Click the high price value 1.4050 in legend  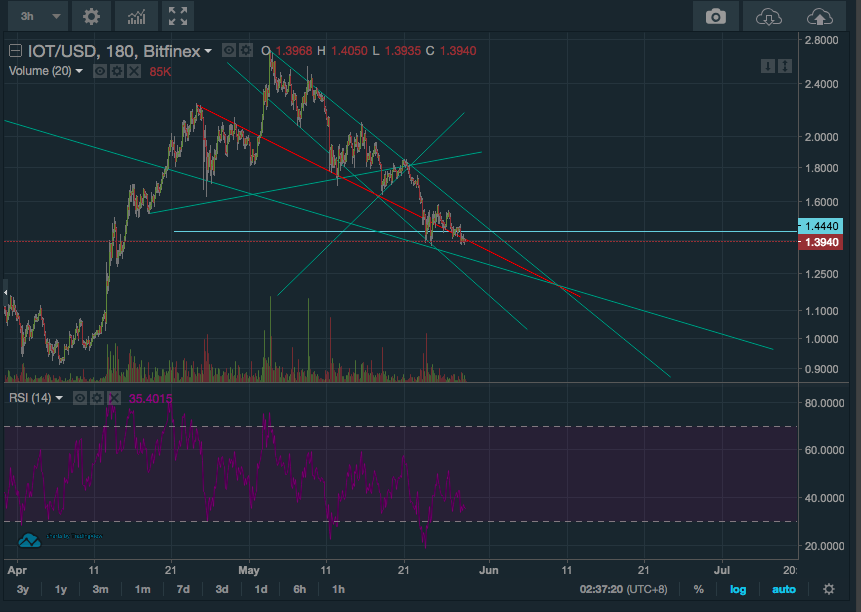[349, 51]
